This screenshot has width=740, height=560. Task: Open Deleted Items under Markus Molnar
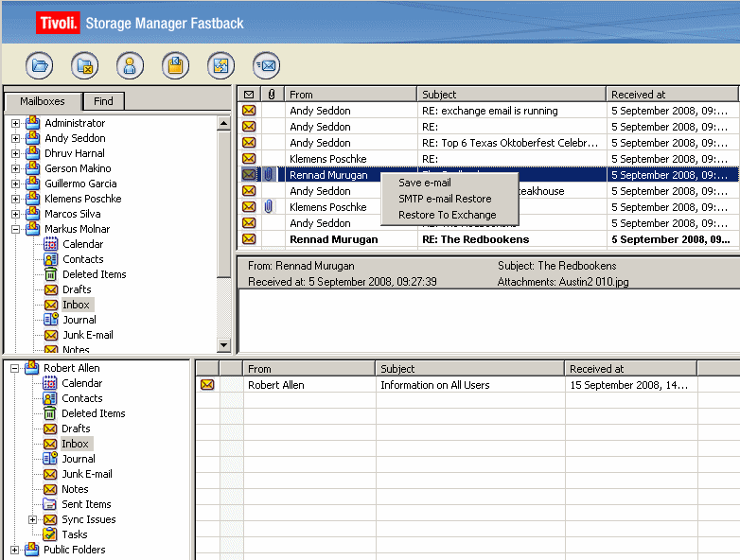pyautogui.click(x=95, y=274)
